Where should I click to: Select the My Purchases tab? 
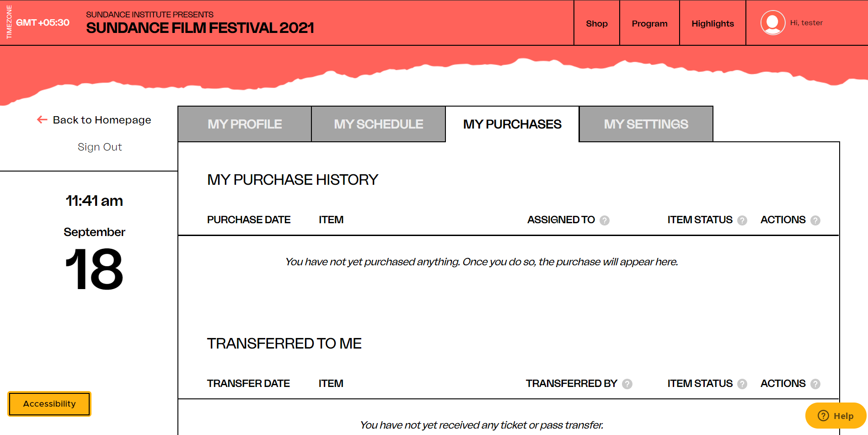click(x=512, y=124)
